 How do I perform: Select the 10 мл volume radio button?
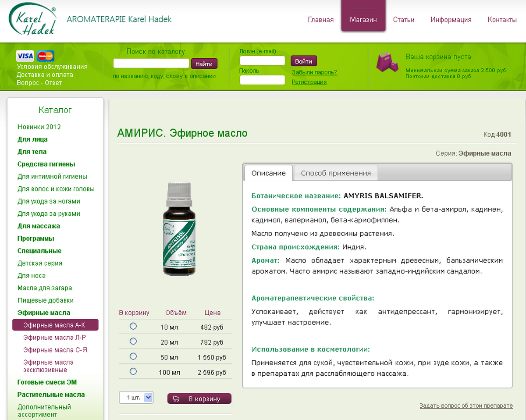click(x=133, y=326)
